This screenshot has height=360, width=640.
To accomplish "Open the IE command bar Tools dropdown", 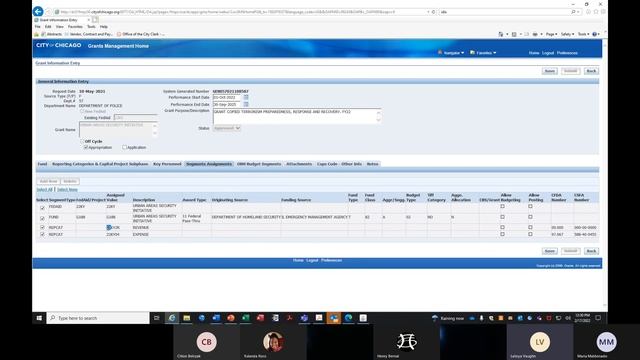I will point(583,34).
